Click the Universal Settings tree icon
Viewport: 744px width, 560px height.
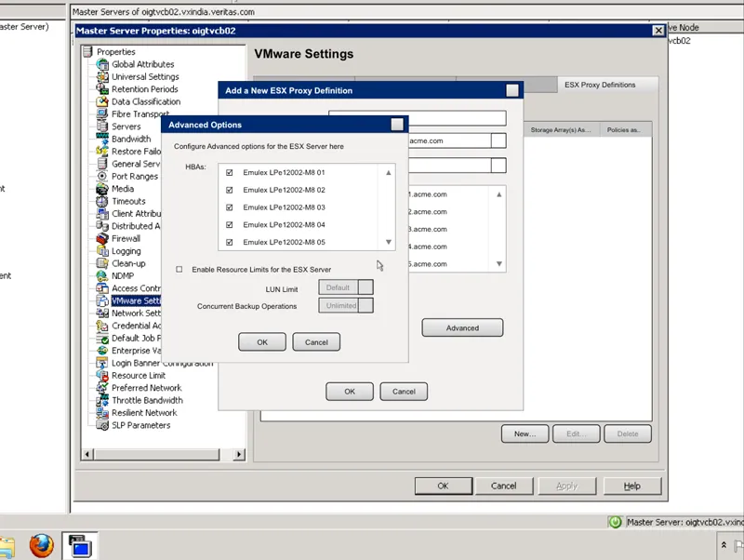click(x=102, y=76)
